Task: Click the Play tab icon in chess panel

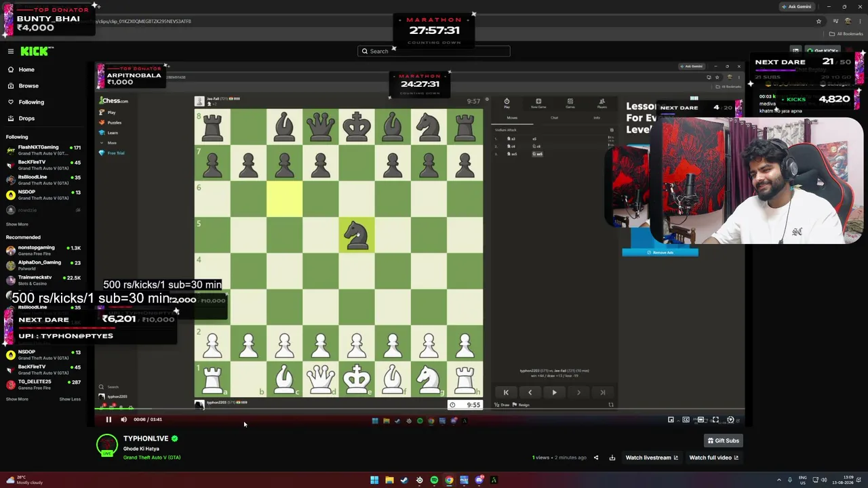Action: pos(507,103)
